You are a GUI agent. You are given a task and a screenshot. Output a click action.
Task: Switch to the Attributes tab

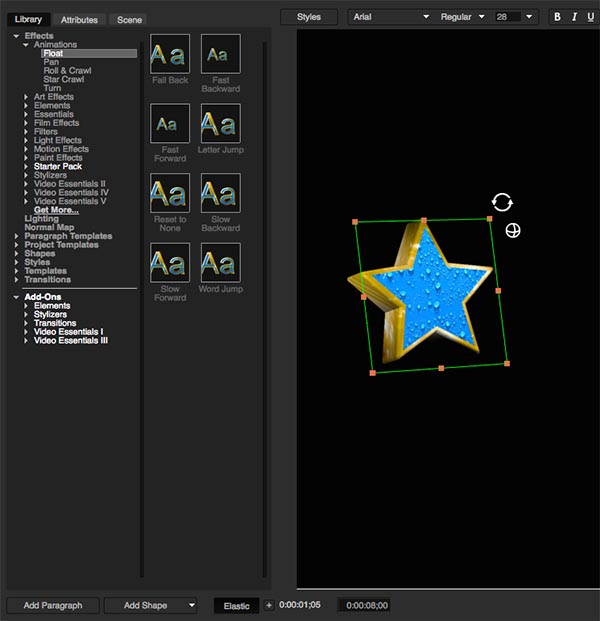[79, 19]
